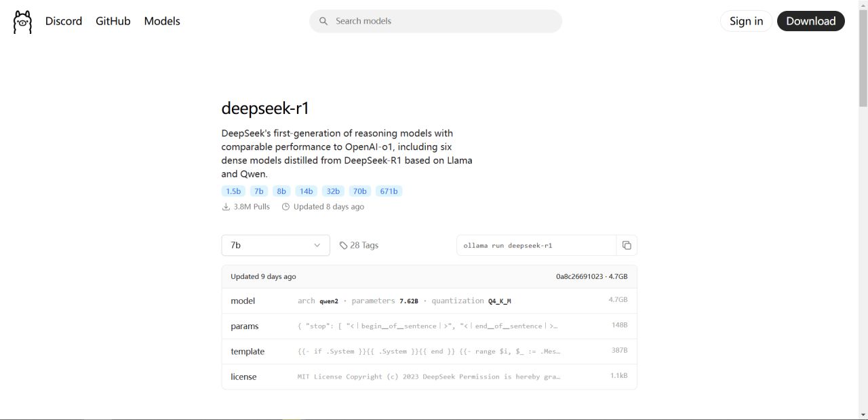Click the scrollbar down arrow
The height and width of the screenshot is (420, 868).
click(863, 415)
